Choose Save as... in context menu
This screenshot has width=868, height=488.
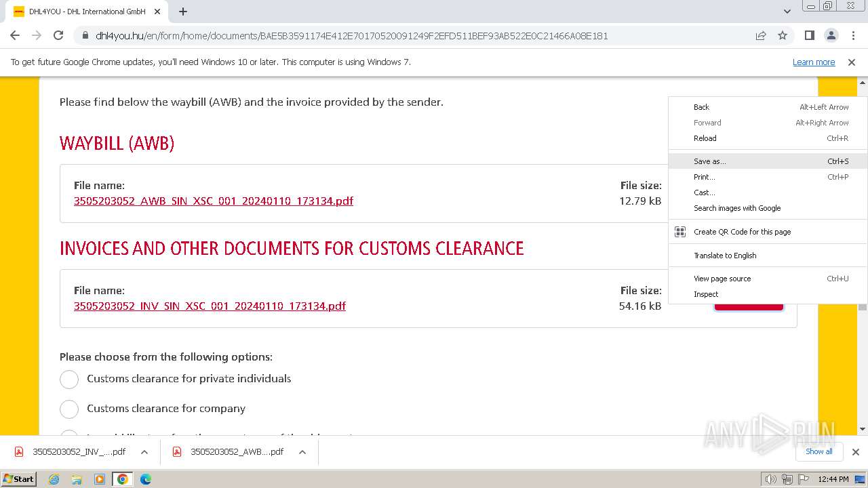coord(768,161)
